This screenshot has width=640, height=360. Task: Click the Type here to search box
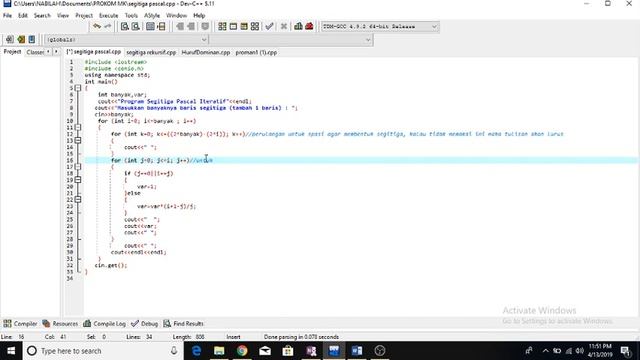pos(102,351)
